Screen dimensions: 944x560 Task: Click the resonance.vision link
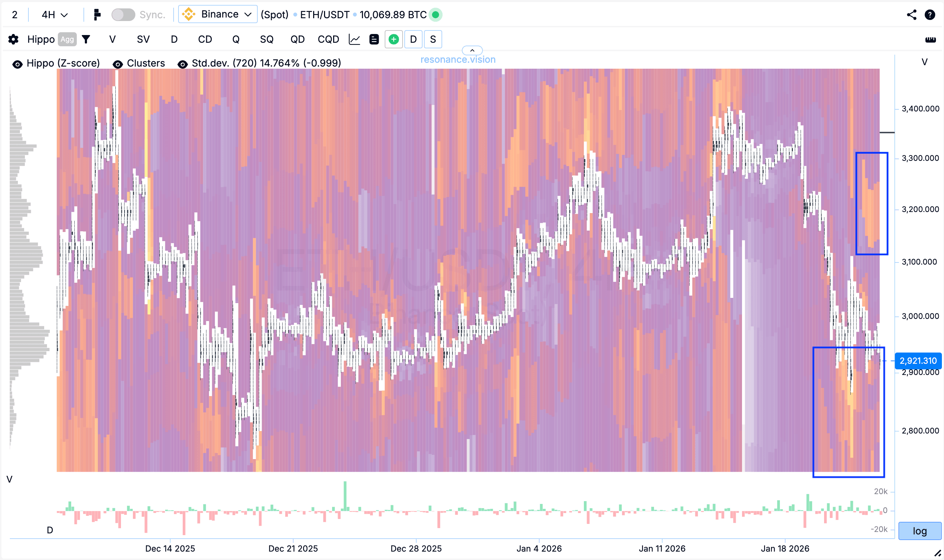[x=458, y=60]
